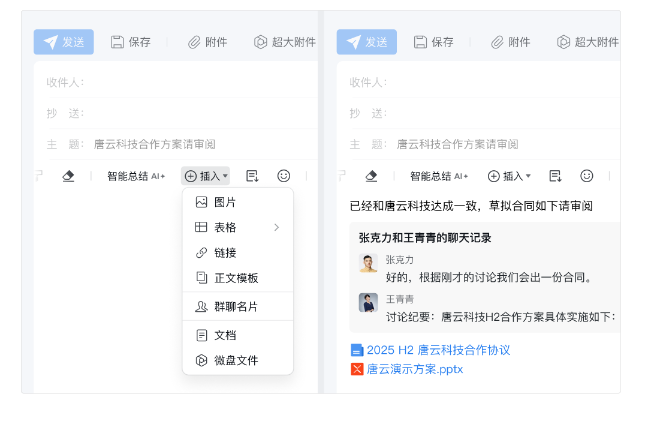Pick 正文模板 in the insert menu

[238, 278]
